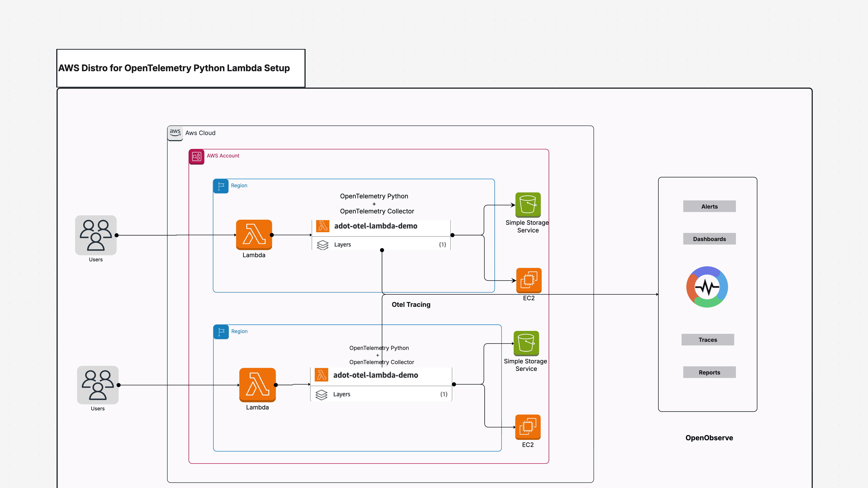
Task: Select the bottom EC2 service icon
Action: (528, 426)
